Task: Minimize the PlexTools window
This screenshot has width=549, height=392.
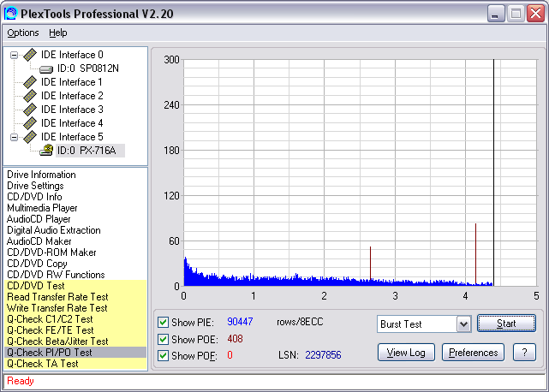Action: (496, 14)
